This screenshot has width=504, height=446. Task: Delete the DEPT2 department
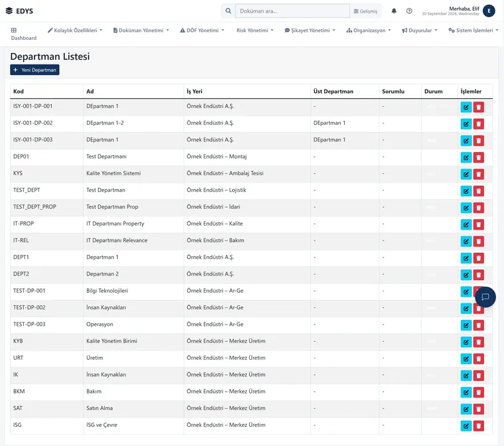click(x=478, y=275)
